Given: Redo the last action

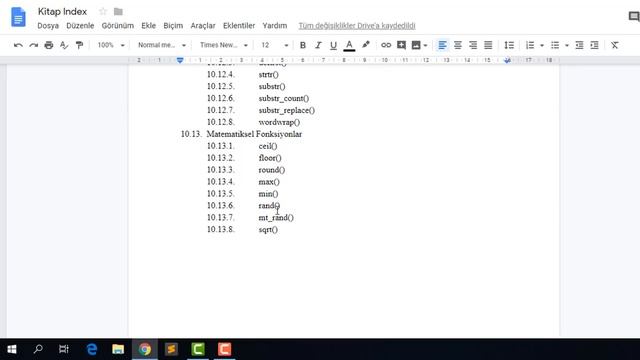Looking at the screenshot, I should pos(33,45).
